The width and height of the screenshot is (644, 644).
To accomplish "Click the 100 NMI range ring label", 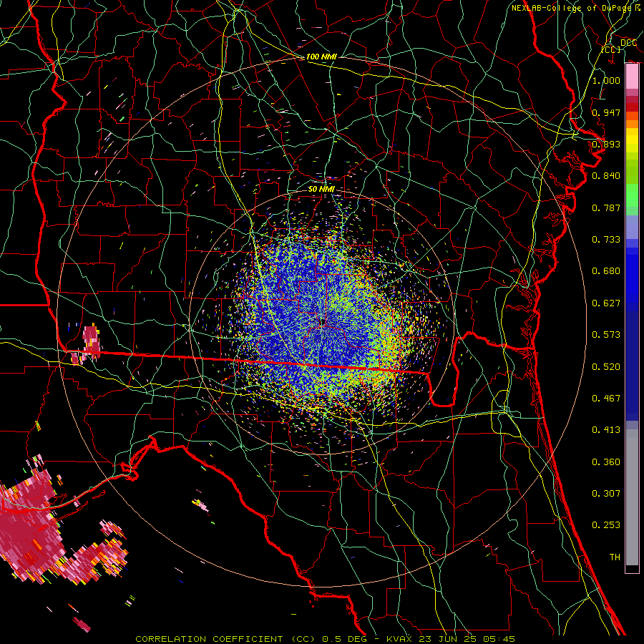I will tap(321, 57).
